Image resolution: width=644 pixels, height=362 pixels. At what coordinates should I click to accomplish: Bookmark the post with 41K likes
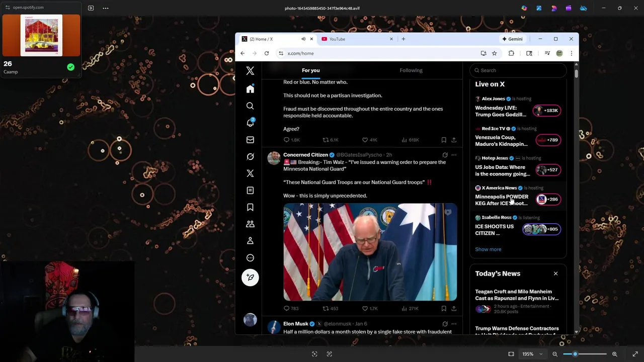pos(444,140)
